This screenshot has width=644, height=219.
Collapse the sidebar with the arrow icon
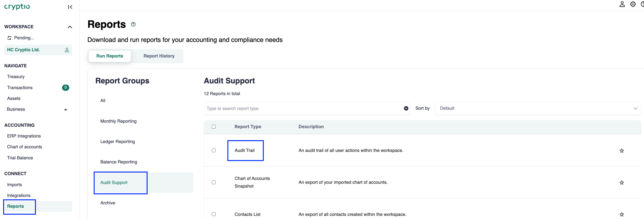click(70, 7)
